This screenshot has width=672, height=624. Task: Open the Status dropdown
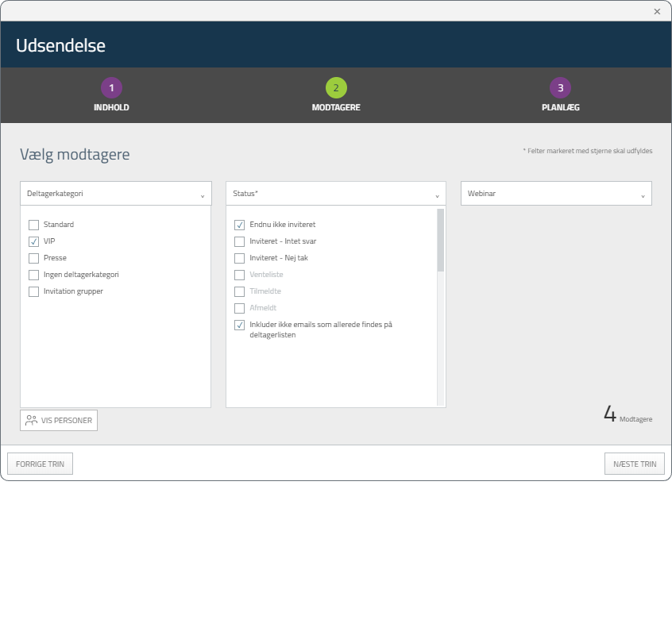336,194
